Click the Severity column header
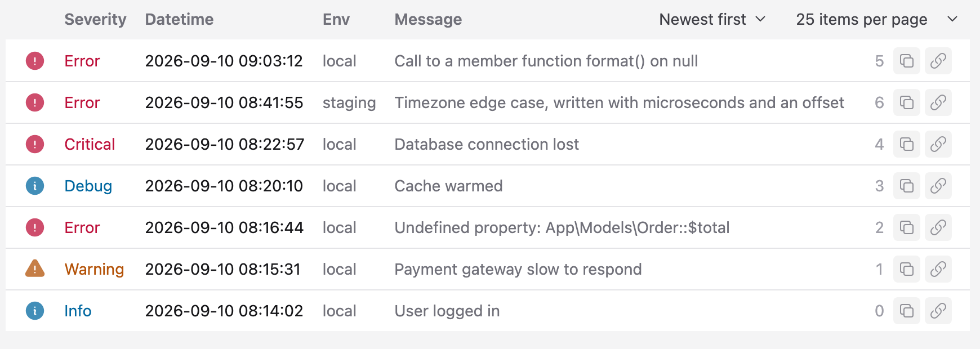 click(95, 19)
